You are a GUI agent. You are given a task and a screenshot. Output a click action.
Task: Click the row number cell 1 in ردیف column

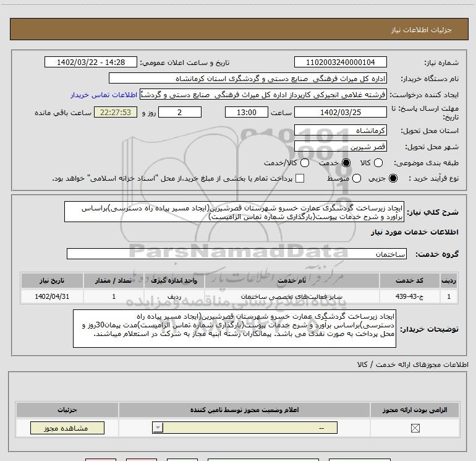[449, 296]
